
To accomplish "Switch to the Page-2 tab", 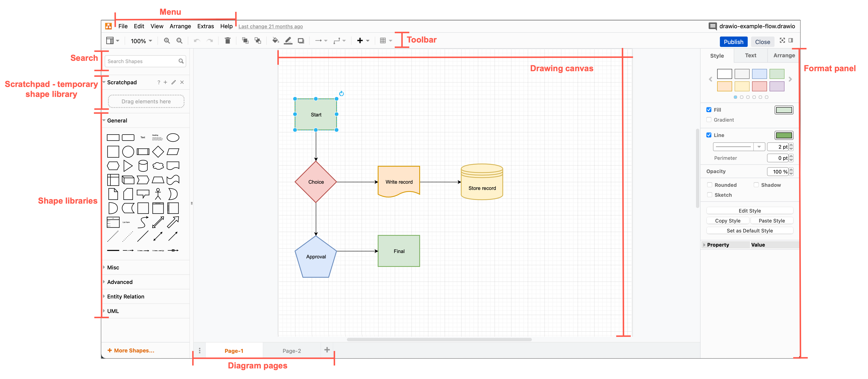I will (x=291, y=350).
